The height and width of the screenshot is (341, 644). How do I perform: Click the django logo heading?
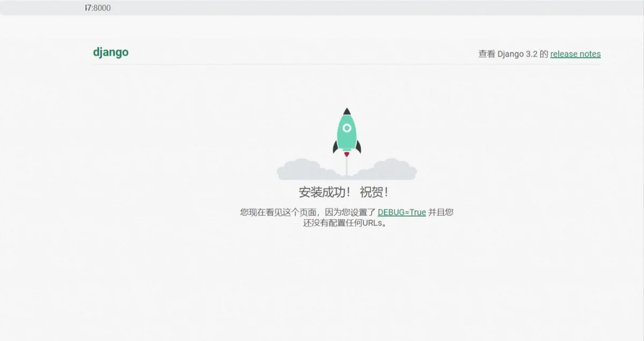pyautogui.click(x=111, y=53)
